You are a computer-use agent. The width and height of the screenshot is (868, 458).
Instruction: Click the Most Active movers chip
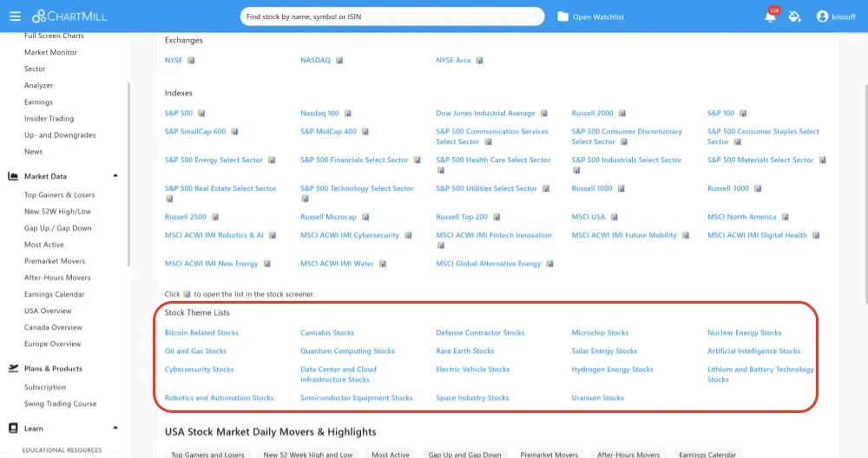[391, 455]
